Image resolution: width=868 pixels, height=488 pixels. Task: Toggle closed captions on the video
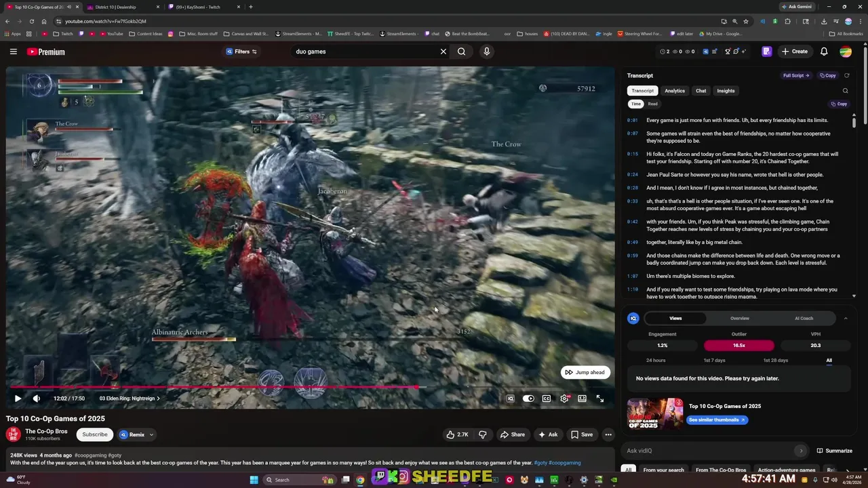(x=547, y=399)
